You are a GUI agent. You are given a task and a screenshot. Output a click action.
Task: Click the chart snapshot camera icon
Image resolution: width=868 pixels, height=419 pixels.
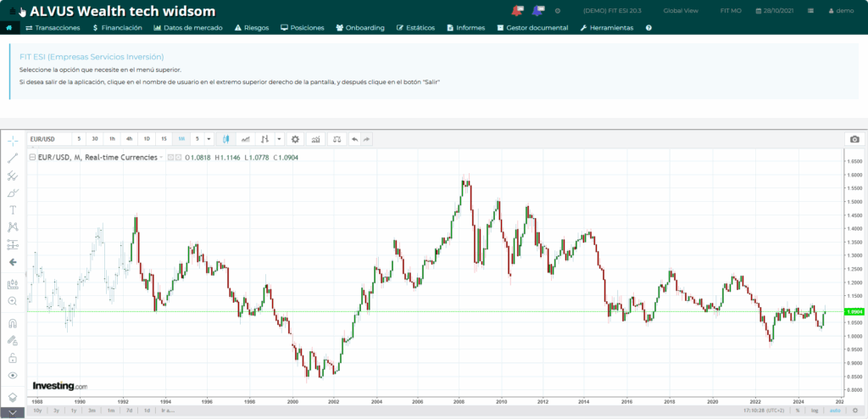(x=854, y=139)
